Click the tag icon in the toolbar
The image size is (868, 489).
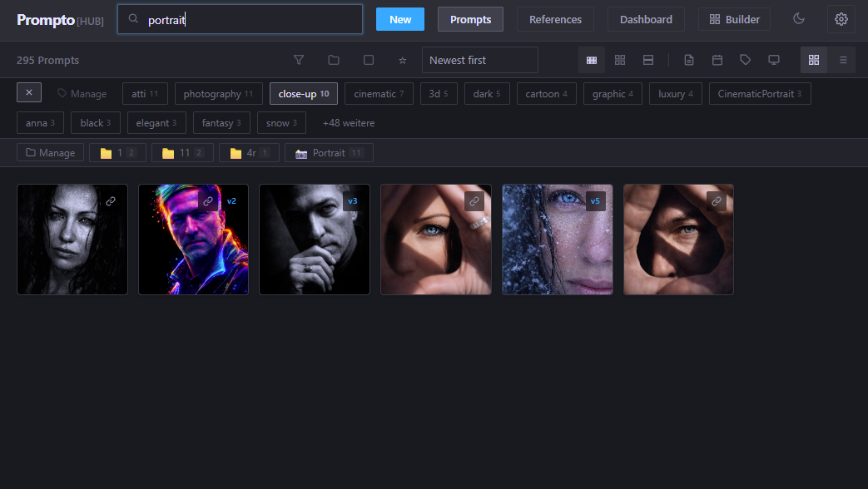(x=745, y=60)
